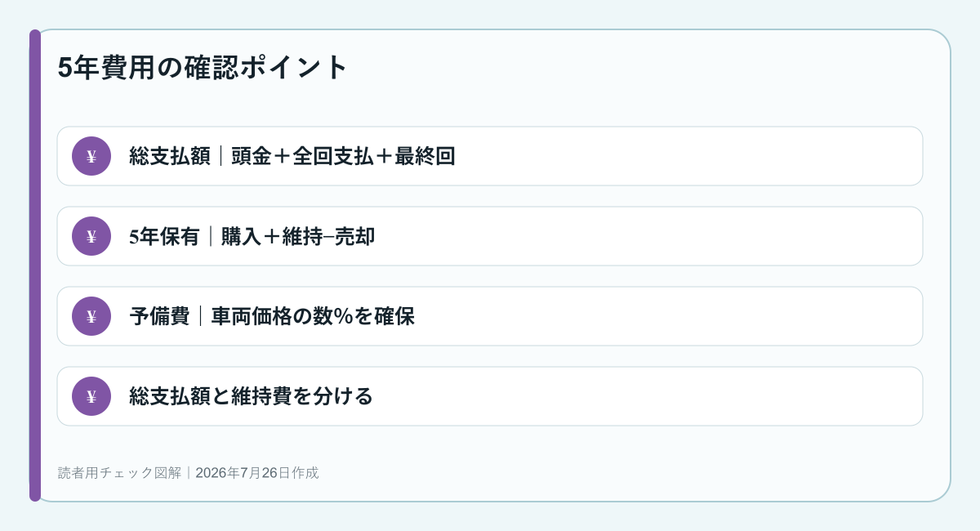Select the yen icon beside 総支払額と維持費を分ける
This screenshot has height=531, width=980.
coord(91,396)
